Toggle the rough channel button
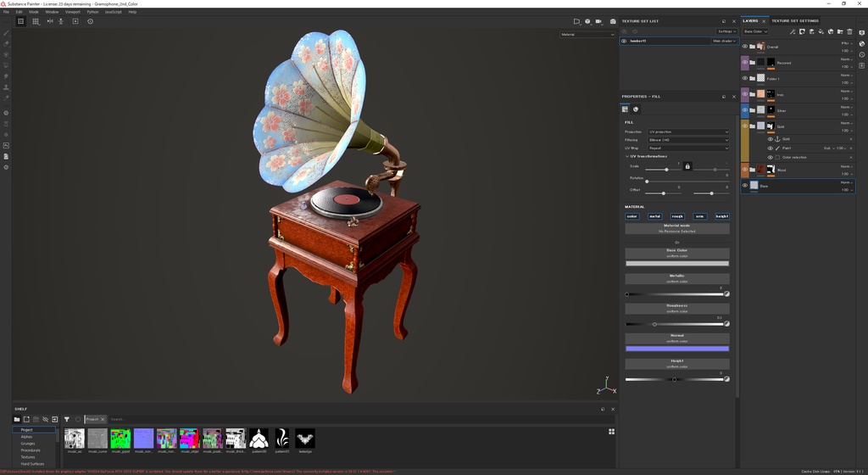Screen dimensions: 868x475 pos(677,216)
